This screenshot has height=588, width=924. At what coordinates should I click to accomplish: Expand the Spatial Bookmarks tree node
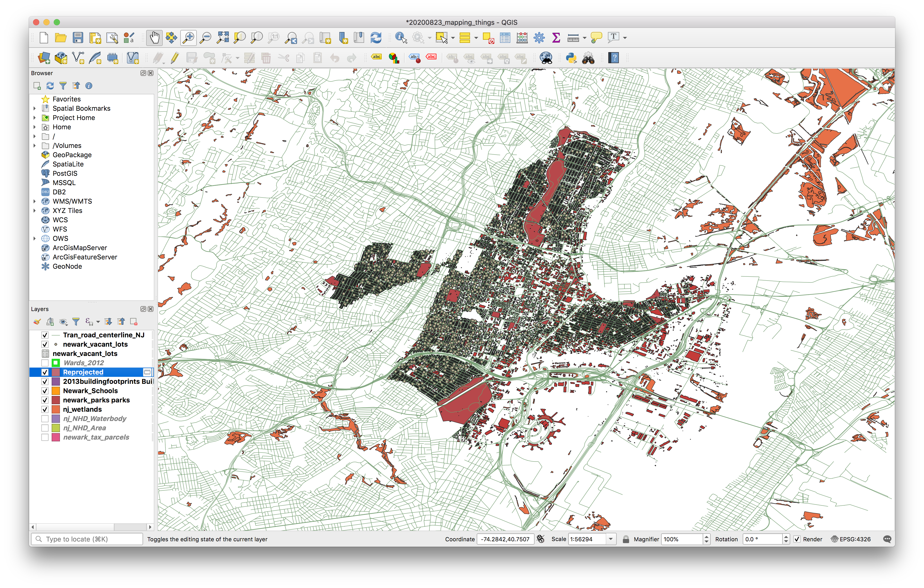tap(35, 109)
